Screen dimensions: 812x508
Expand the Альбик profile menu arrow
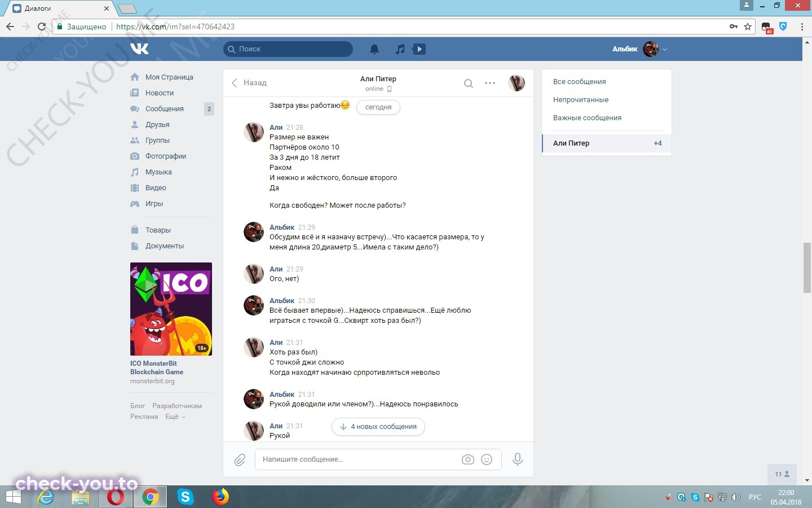coord(665,50)
